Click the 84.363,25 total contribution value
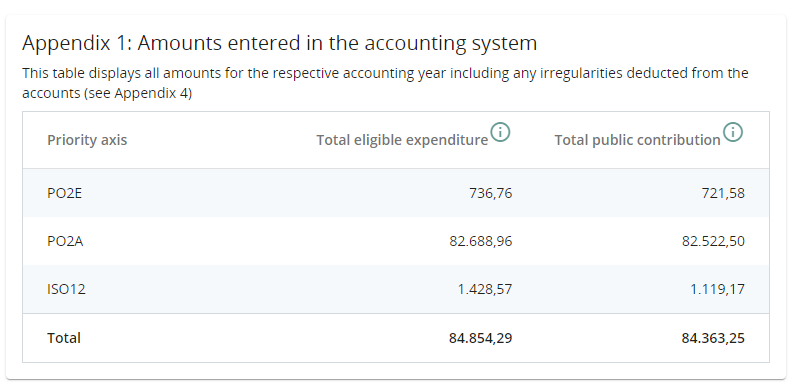This screenshot has height=389, width=797. (713, 338)
